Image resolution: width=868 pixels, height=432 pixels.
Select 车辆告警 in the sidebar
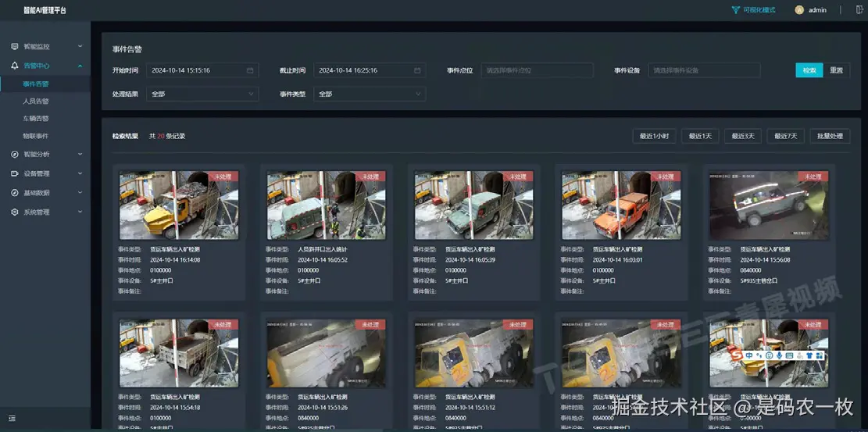click(36, 119)
